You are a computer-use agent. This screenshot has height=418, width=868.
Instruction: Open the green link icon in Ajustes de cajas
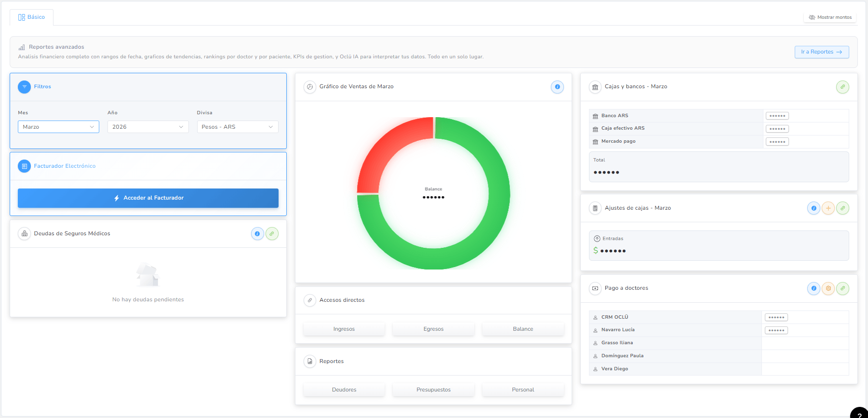pyautogui.click(x=842, y=208)
